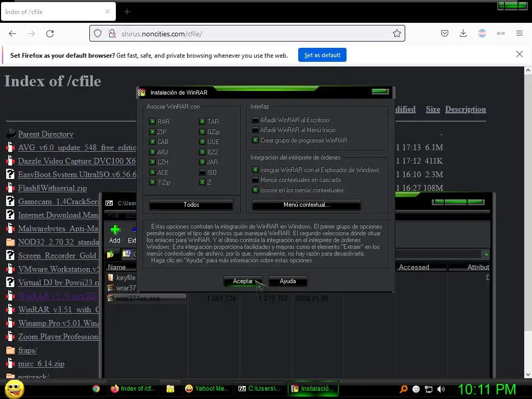
Task: Open the Pocket save icon
Action: point(445,33)
